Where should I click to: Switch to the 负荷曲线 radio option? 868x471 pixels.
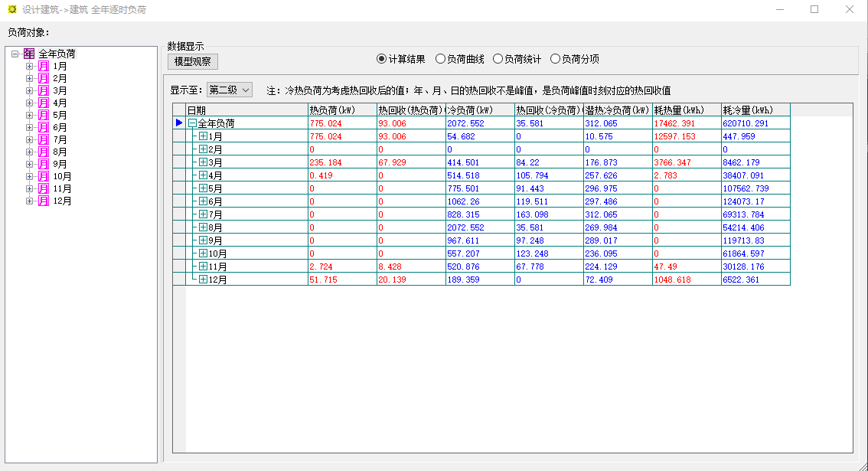coord(440,59)
